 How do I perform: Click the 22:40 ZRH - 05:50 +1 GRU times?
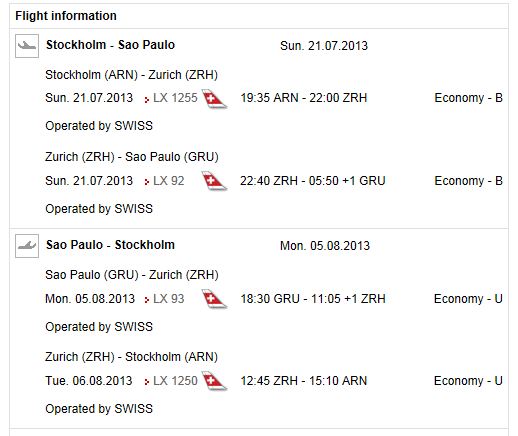(313, 181)
